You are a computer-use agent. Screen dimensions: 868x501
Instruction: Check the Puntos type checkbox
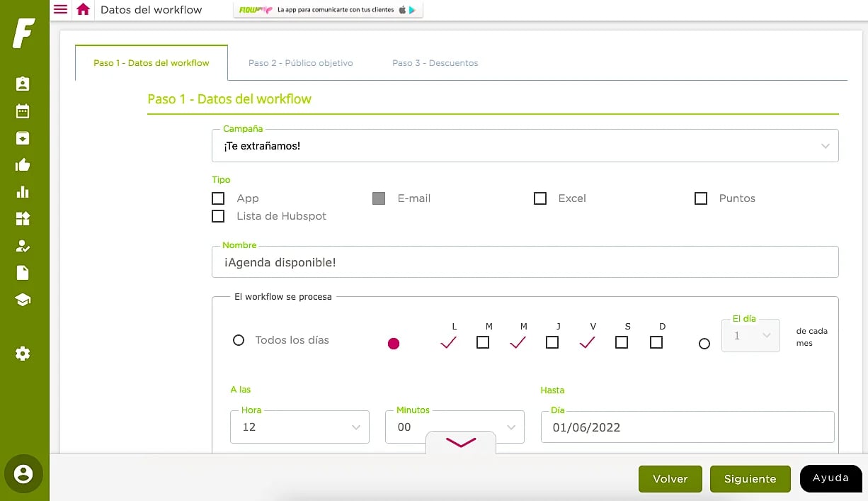coord(701,198)
